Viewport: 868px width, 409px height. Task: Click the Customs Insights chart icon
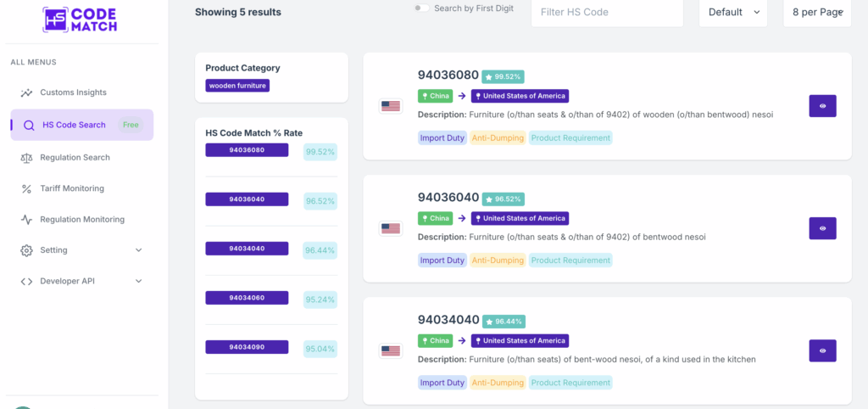pyautogui.click(x=27, y=92)
